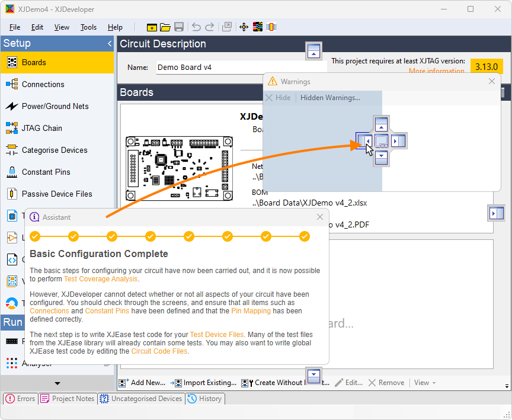Open the Tools menu
Screen dimensions: 512x420
88,27
